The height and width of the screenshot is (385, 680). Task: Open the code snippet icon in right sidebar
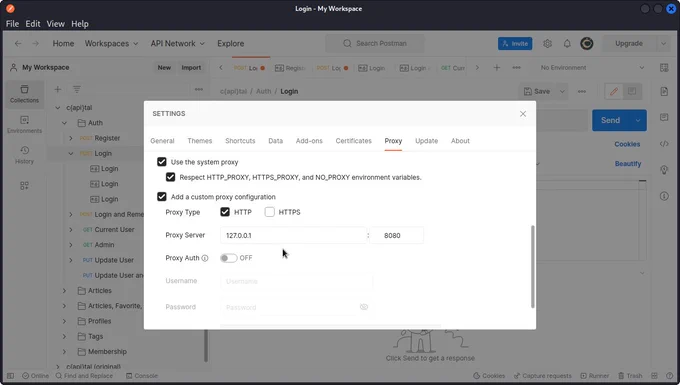(x=664, y=144)
